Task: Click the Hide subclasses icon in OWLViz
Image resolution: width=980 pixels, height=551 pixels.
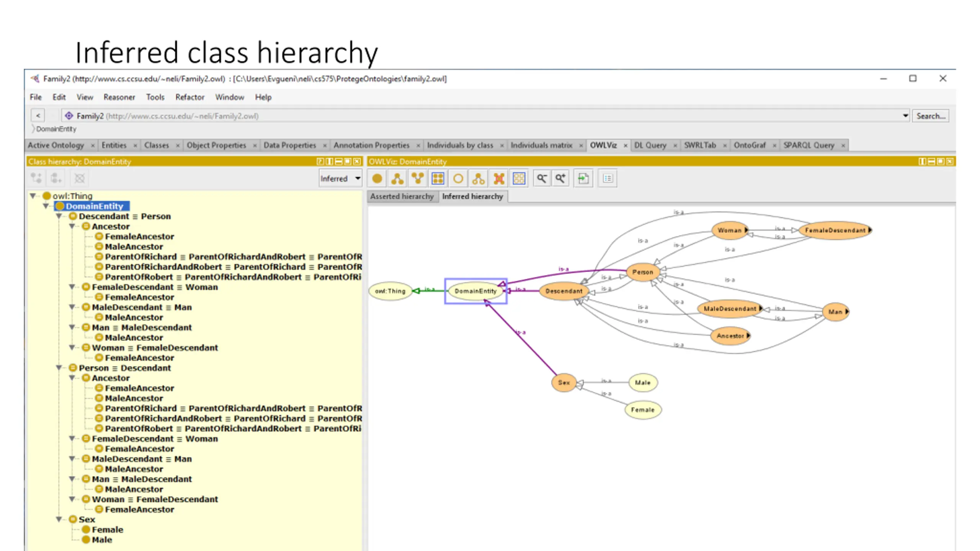Action: click(x=479, y=179)
